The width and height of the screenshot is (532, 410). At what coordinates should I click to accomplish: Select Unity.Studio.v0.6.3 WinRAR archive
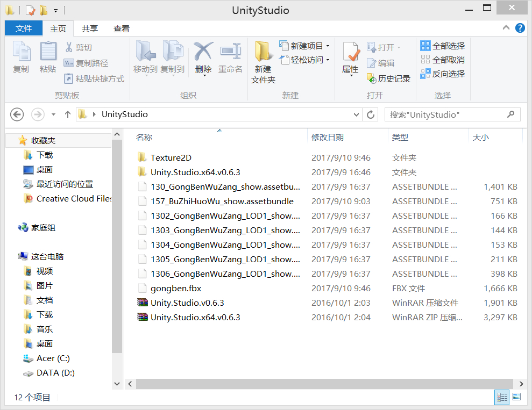pos(181,303)
